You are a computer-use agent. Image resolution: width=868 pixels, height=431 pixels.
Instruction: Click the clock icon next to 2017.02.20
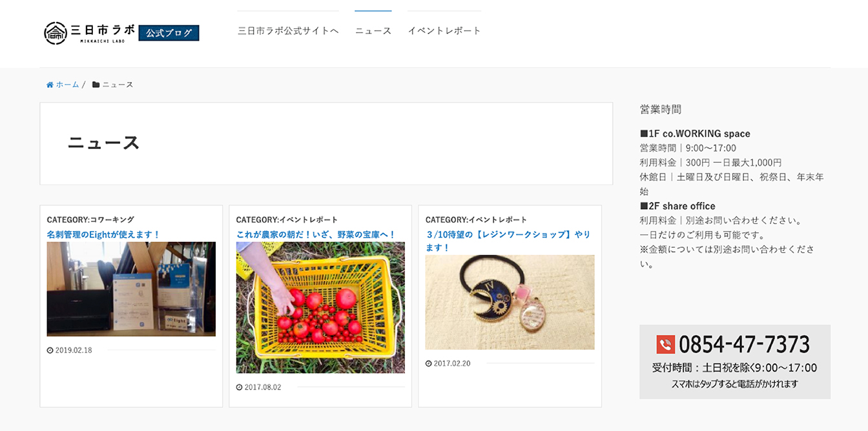click(428, 363)
